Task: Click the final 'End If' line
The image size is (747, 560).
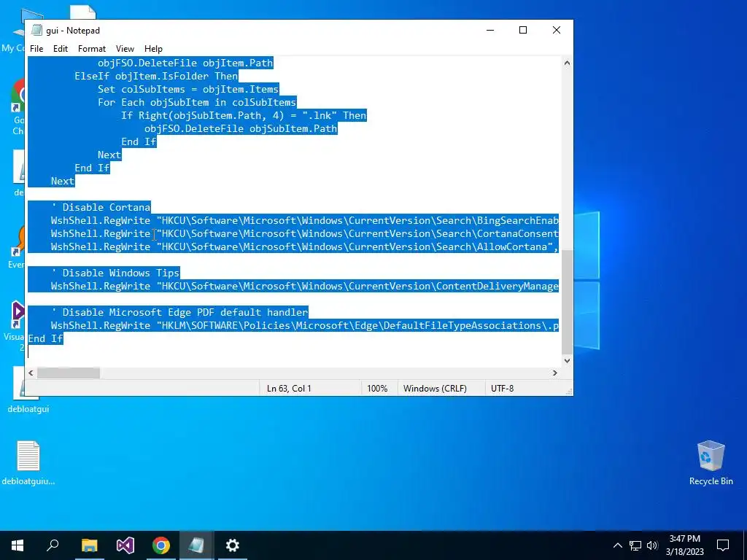Action: pos(45,338)
